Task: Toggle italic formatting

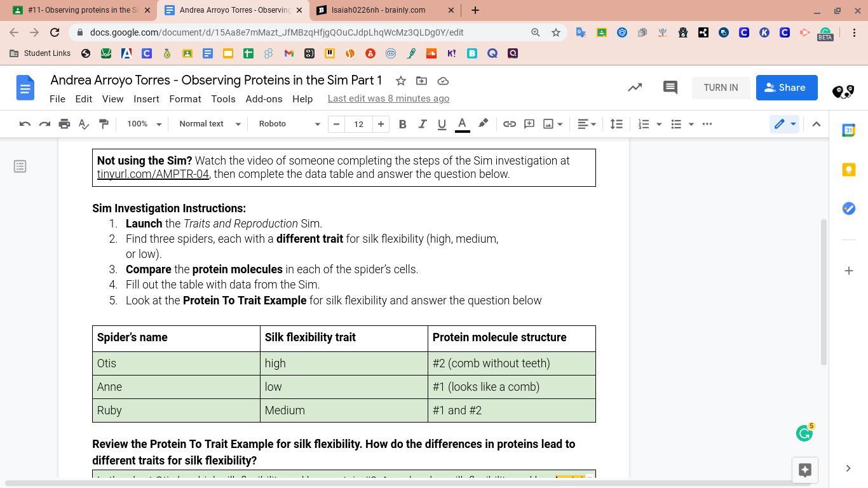Action: [x=422, y=124]
